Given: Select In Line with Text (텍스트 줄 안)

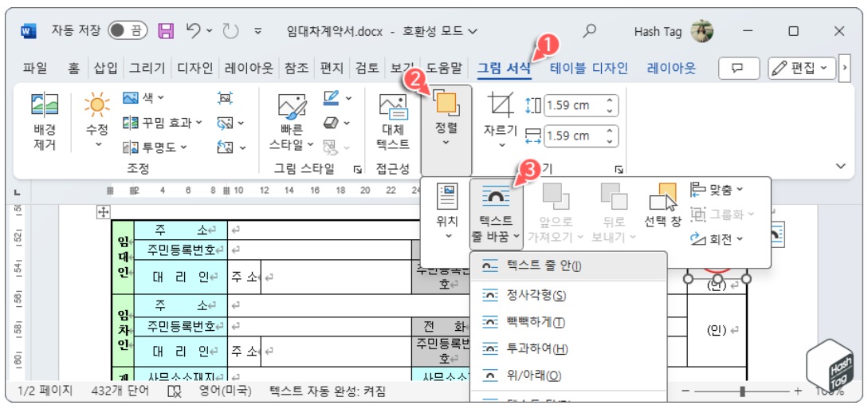Looking at the screenshot, I should point(568,266).
